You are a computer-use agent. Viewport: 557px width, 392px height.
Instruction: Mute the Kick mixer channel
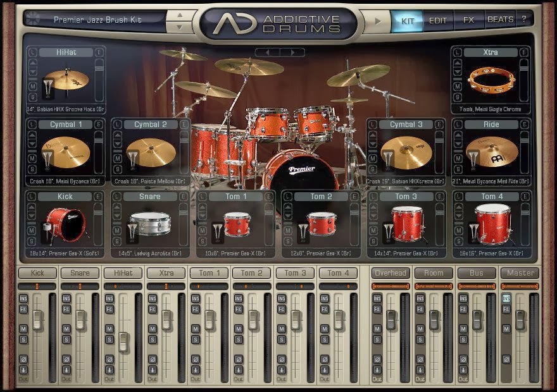tap(23, 329)
